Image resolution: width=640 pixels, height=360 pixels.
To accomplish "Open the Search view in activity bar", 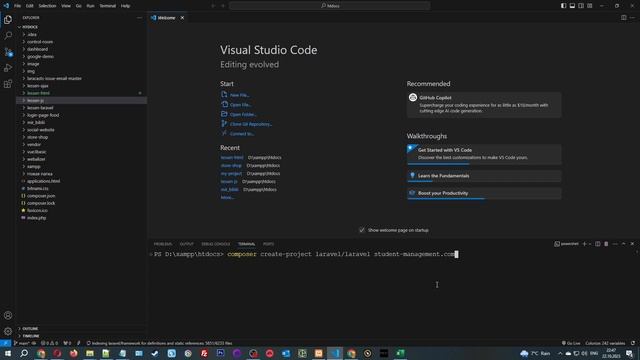I will [x=8, y=36].
